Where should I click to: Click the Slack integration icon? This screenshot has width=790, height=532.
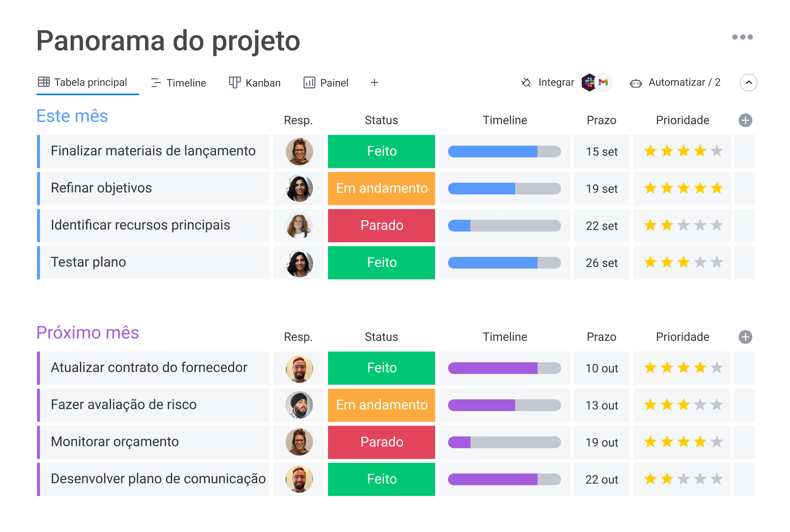(589, 82)
